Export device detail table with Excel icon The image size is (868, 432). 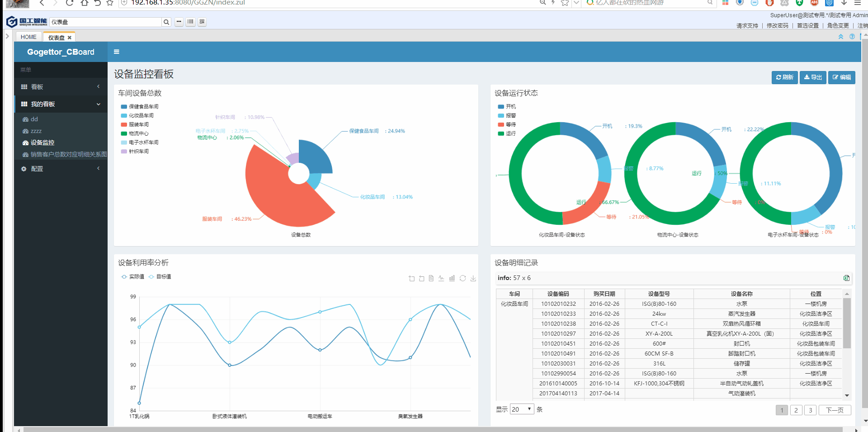tap(846, 278)
